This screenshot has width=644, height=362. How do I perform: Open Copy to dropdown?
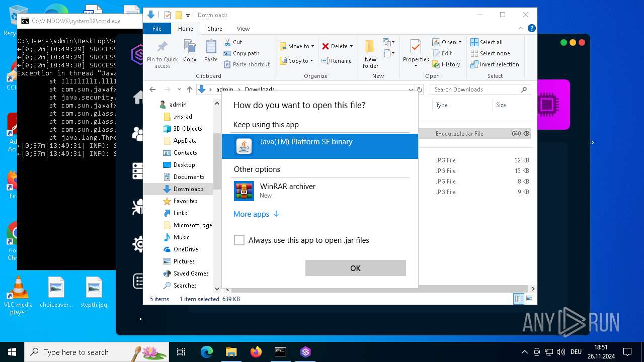coord(297,61)
